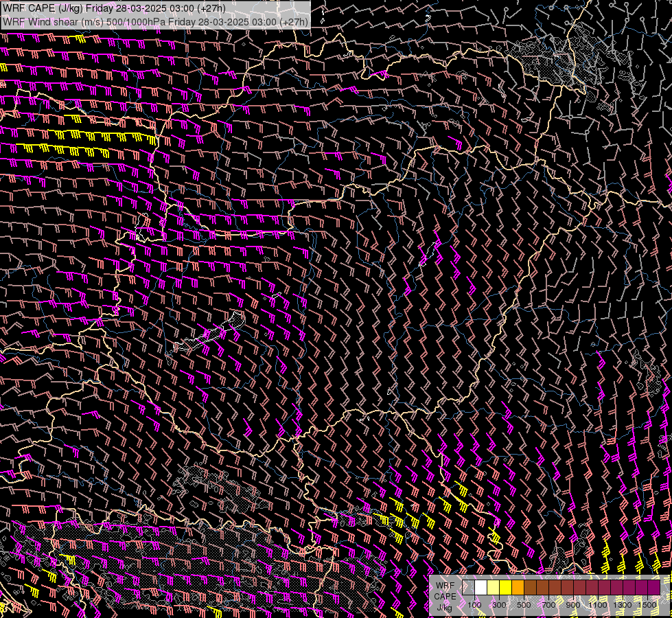Image resolution: width=672 pixels, height=618 pixels.
Task: Click the legend value 300
Action: pos(499,605)
